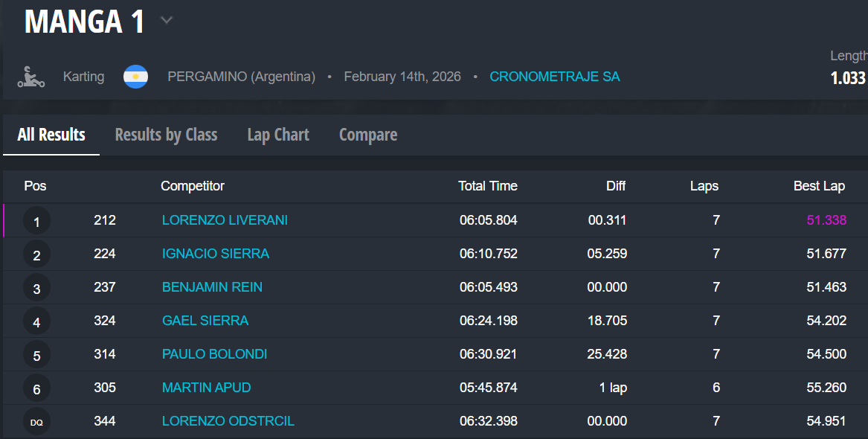Click position 1 badge for Lorenzo Liverani
Viewport: 868px width, 439px height.
pos(36,221)
